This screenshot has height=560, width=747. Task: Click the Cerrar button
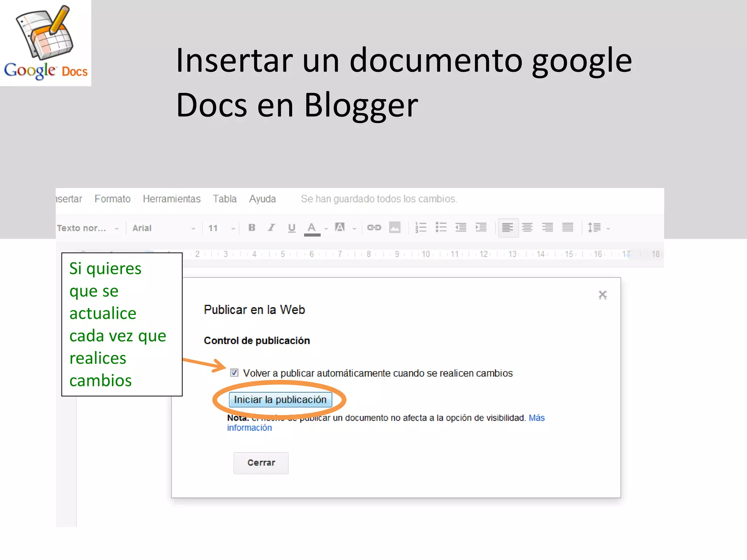click(x=261, y=463)
